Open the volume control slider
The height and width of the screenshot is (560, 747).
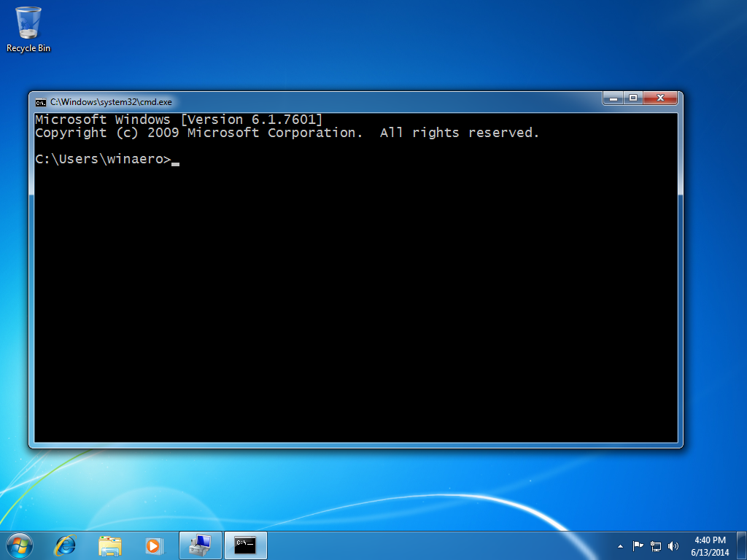673,545
